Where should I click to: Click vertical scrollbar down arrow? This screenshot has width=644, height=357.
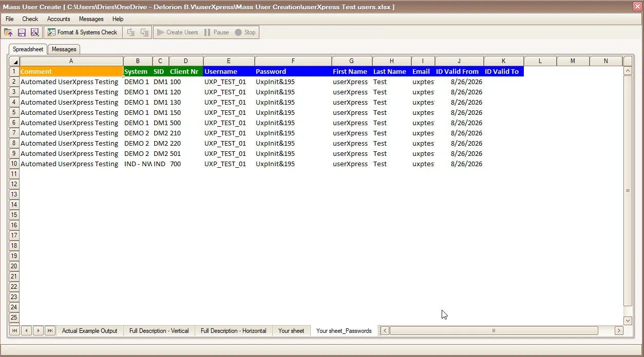[628, 321]
